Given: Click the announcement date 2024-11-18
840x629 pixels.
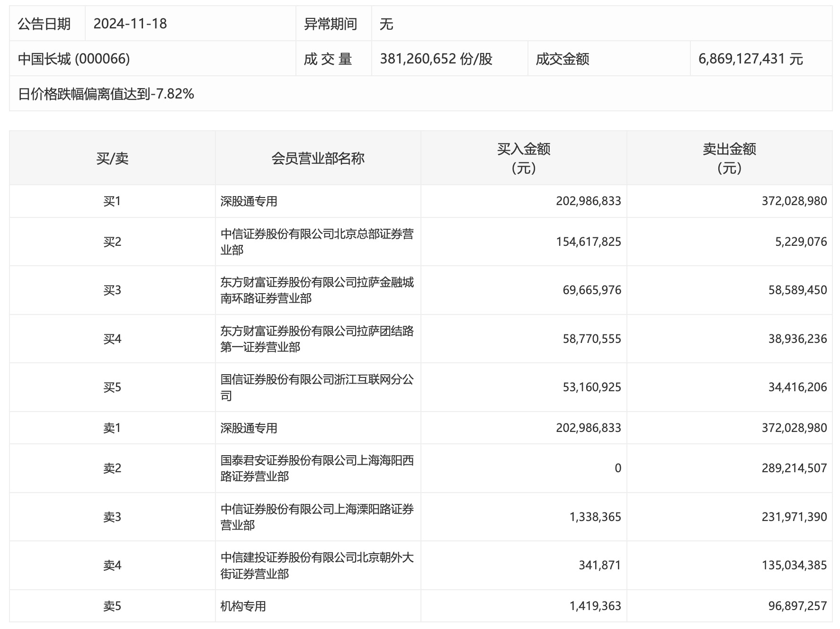Looking at the screenshot, I should (130, 24).
